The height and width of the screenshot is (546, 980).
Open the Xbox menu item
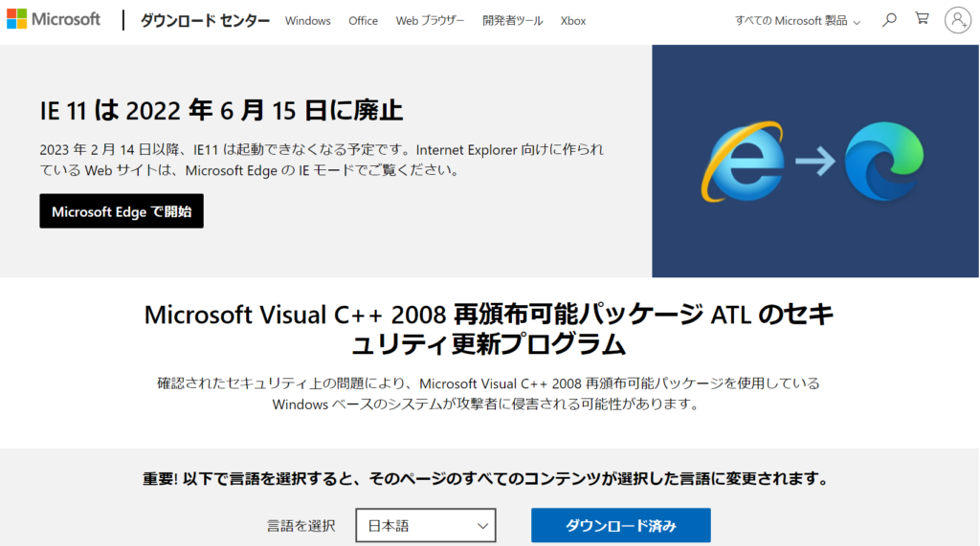(573, 21)
